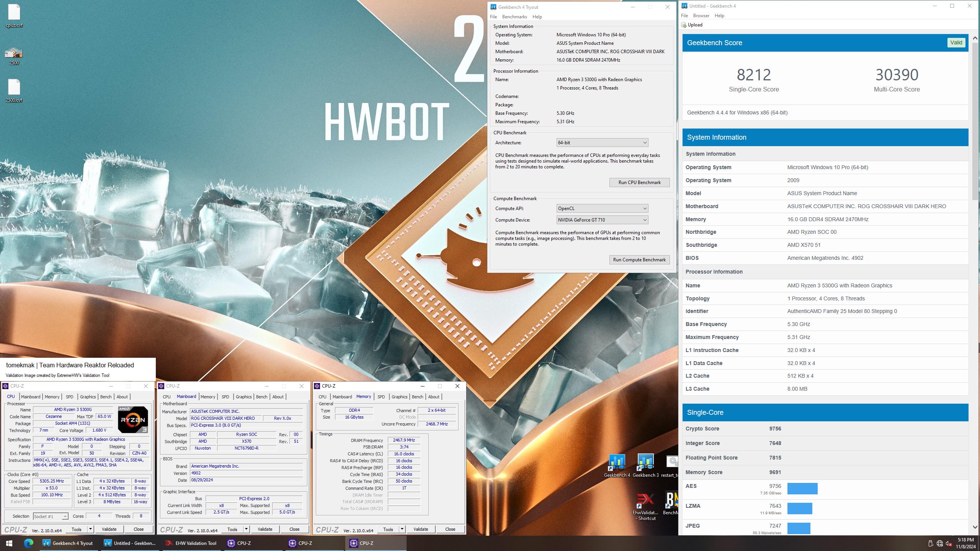
Task: Click Core Speed value 5305.25 MHz
Action: tap(52, 481)
